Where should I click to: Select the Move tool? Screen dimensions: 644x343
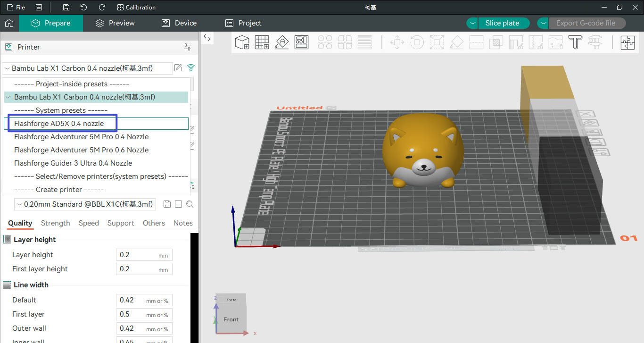click(397, 42)
